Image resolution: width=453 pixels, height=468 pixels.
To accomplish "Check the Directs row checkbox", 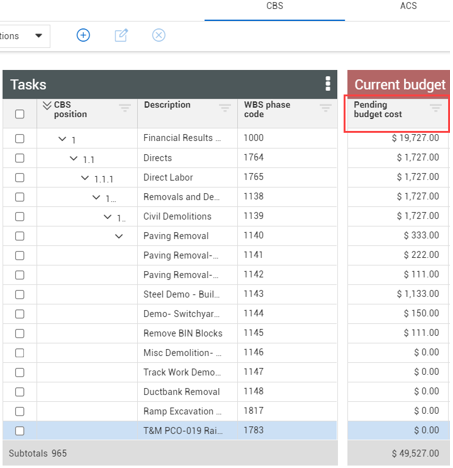I will click(20, 158).
